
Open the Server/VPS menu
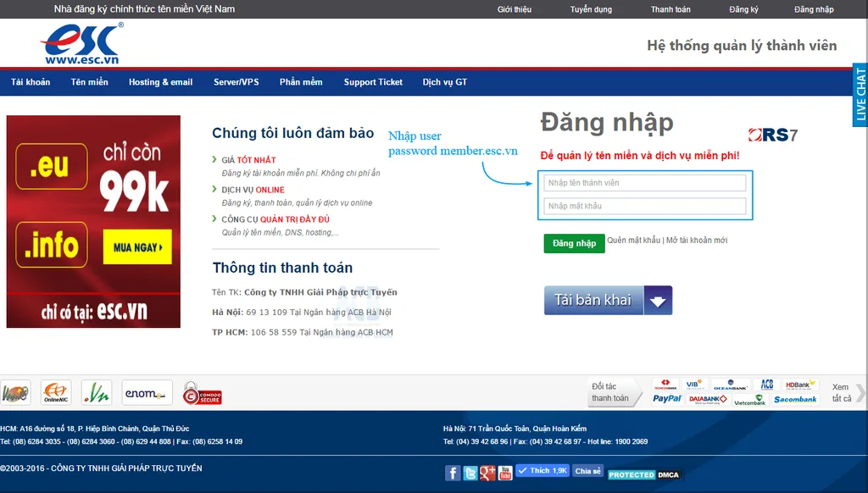[x=236, y=82]
